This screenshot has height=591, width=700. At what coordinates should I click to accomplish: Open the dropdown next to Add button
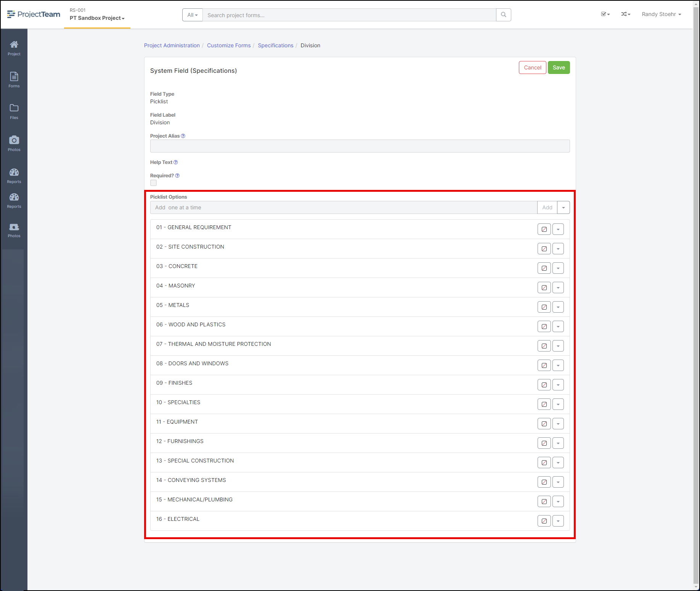564,207
